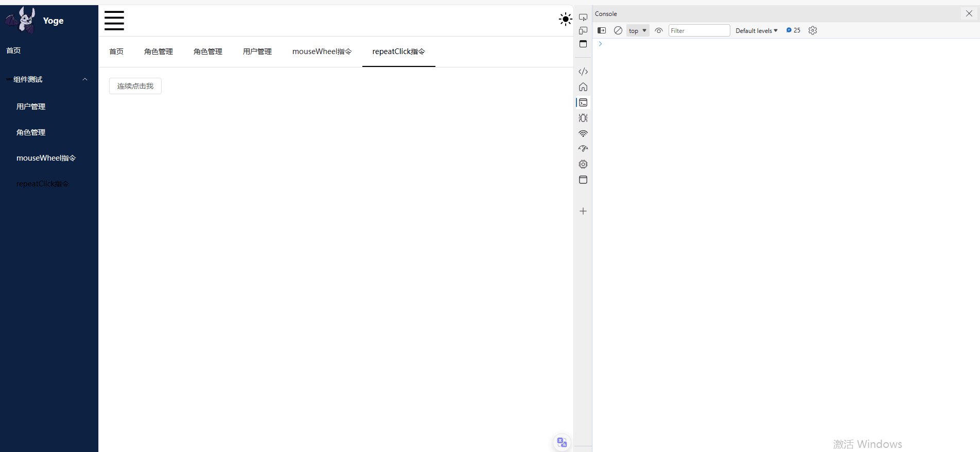
Task: Switch to the second 角色管理 tab
Action: click(208, 51)
